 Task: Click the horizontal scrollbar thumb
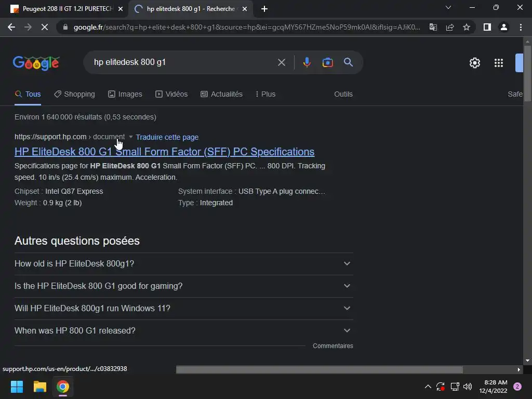pos(320,369)
